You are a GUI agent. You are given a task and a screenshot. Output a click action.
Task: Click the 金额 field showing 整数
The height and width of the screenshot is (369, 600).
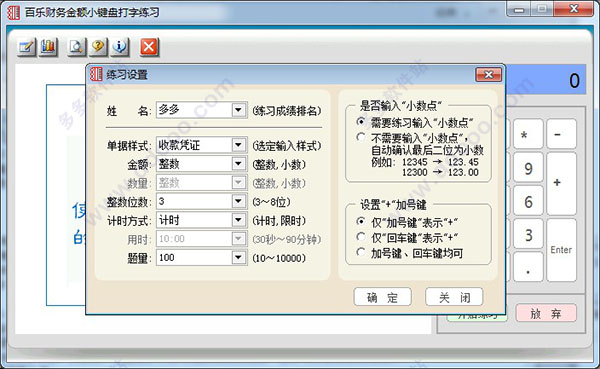click(x=201, y=164)
